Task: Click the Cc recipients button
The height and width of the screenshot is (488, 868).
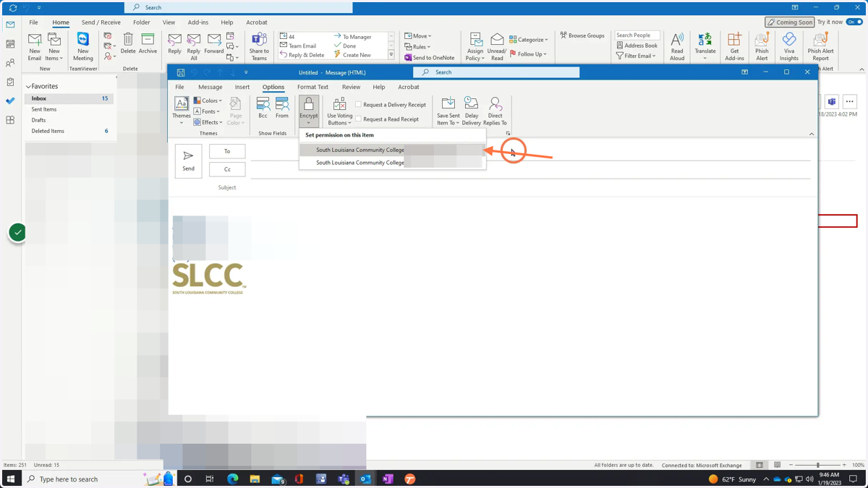Action: tap(227, 169)
